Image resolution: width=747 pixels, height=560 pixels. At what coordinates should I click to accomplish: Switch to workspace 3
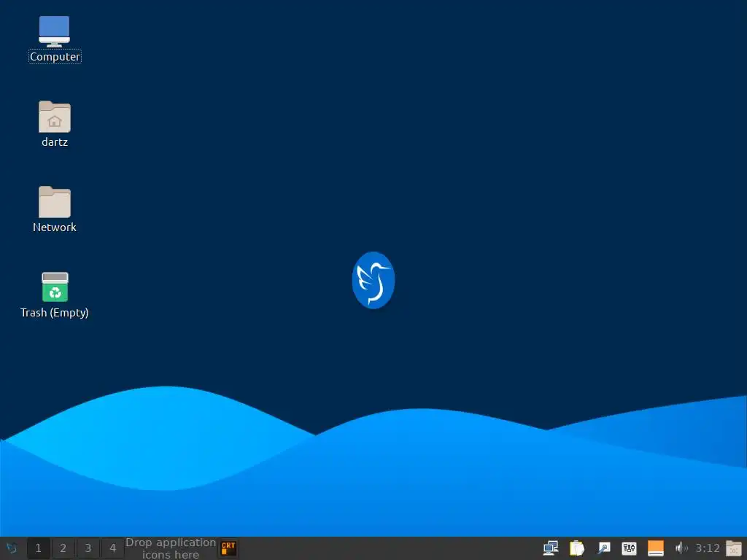88,548
